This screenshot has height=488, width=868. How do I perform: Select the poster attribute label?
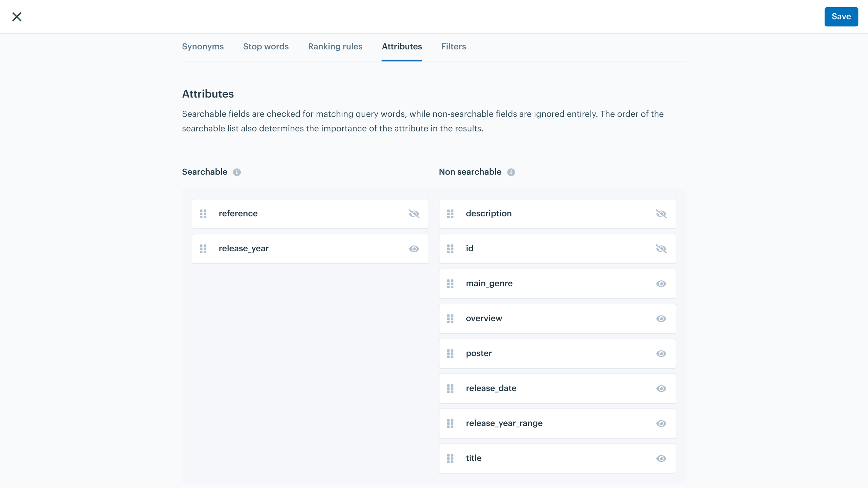[x=478, y=353]
